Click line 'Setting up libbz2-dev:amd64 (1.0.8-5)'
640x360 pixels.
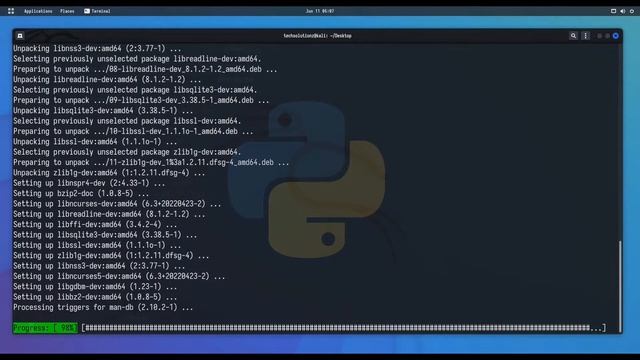point(95,297)
